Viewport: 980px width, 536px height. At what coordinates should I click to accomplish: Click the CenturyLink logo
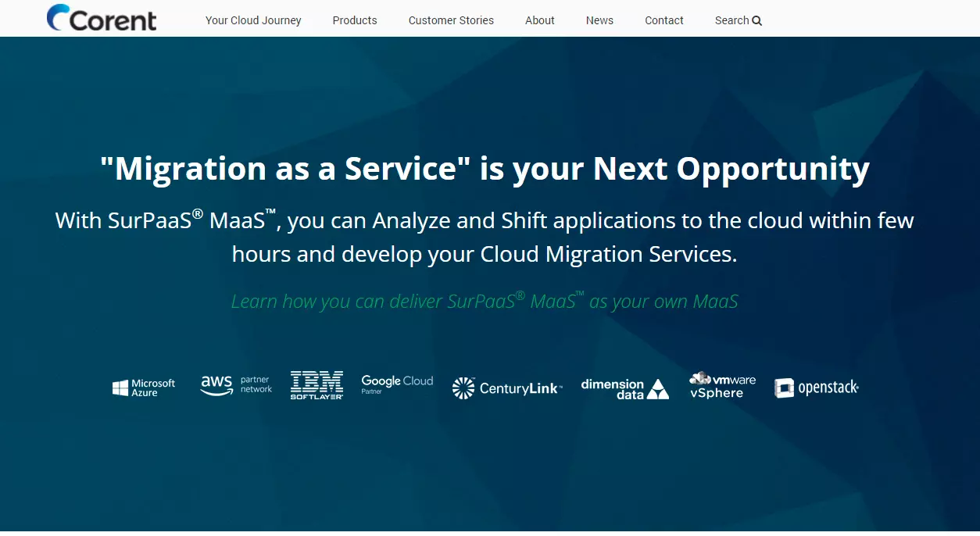[506, 386]
